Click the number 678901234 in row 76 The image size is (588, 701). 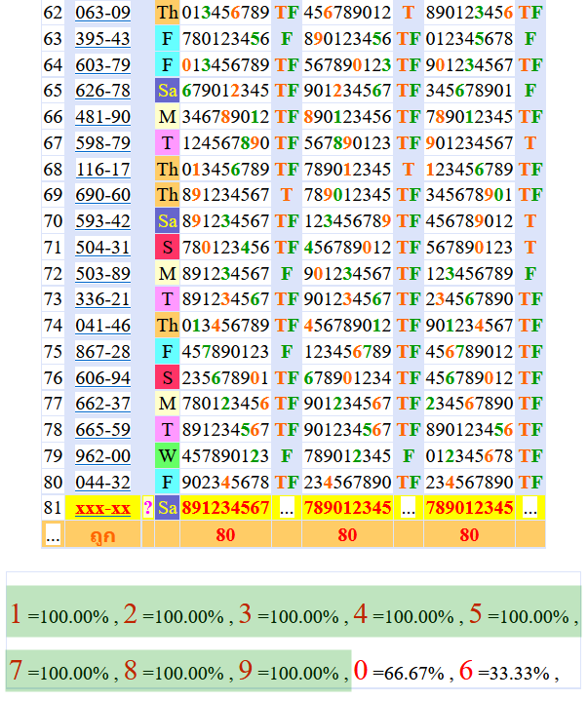click(x=347, y=378)
